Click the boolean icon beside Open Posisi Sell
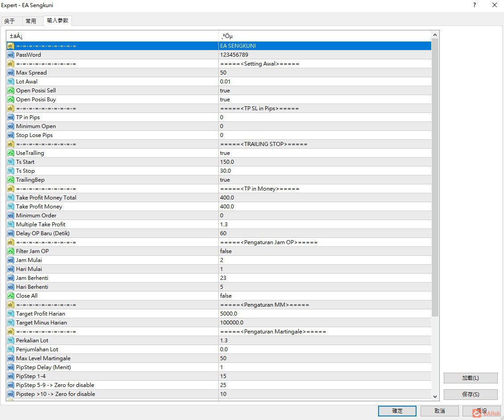504x420 pixels. pos(11,91)
